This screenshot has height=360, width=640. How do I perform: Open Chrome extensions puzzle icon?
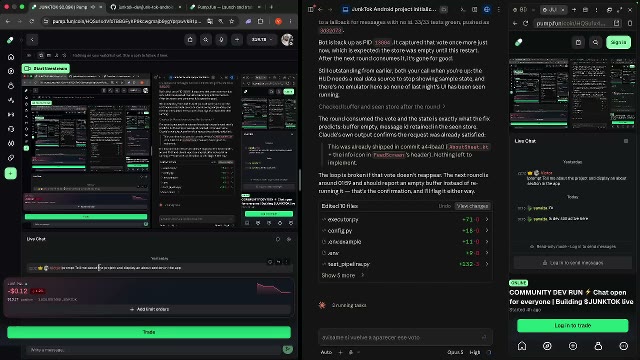tap(260, 21)
